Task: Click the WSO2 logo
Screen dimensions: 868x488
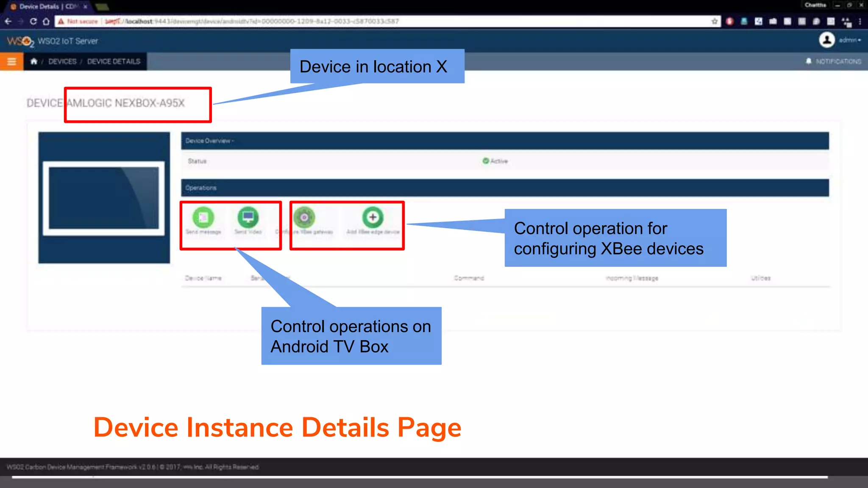Action: click(20, 42)
